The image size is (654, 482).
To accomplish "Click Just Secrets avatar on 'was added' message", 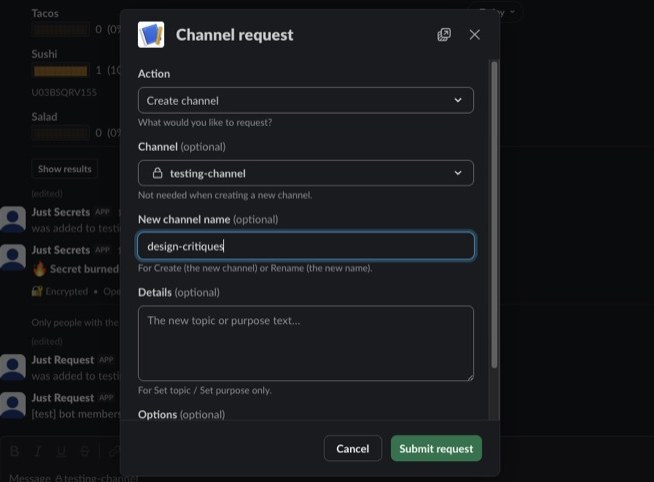I will point(13,219).
